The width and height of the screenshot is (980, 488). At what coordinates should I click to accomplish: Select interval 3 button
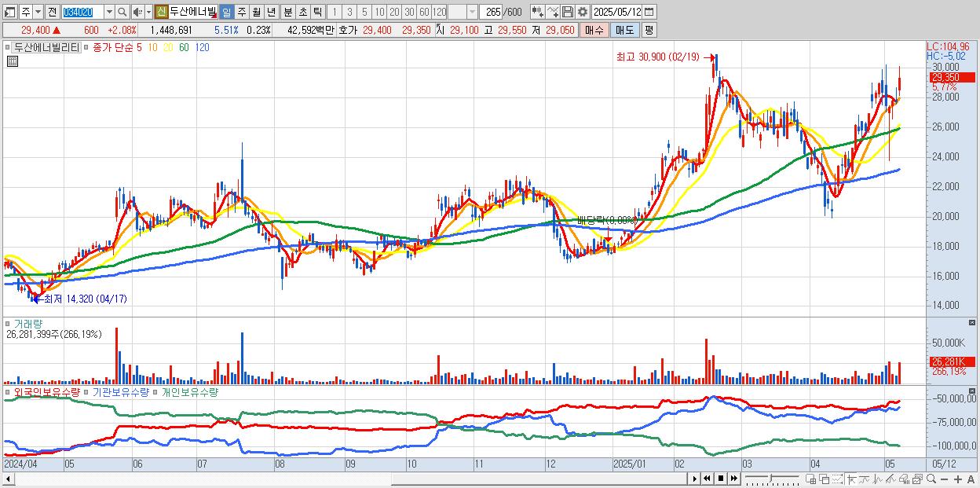click(x=349, y=13)
